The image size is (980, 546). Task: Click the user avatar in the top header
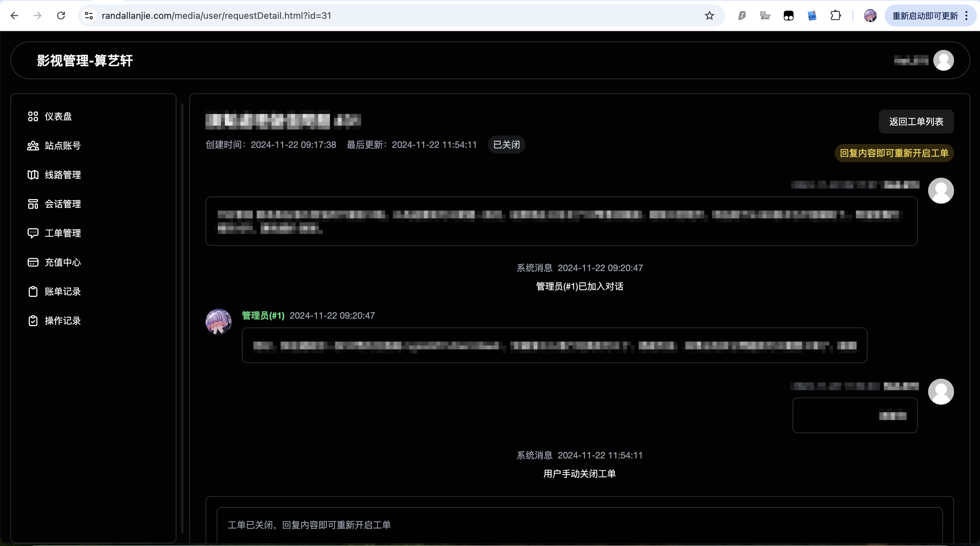pos(943,61)
